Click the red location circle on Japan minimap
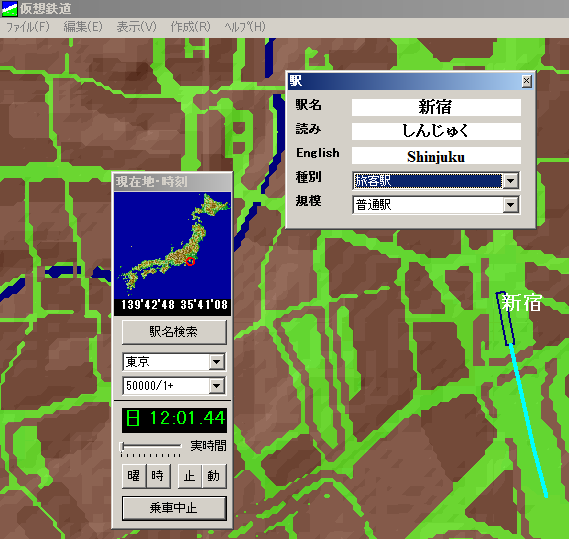 pyautogui.click(x=190, y=261)
